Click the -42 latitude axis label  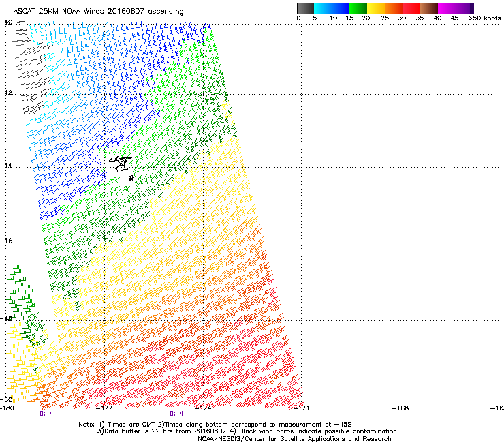click(6, 93)
